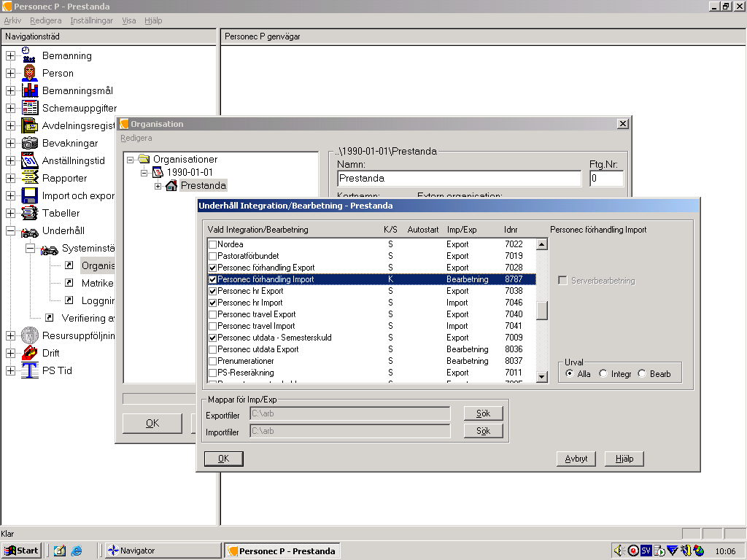
Task: Click the volume speaker tray icon
Action: (x=619, y=551)
